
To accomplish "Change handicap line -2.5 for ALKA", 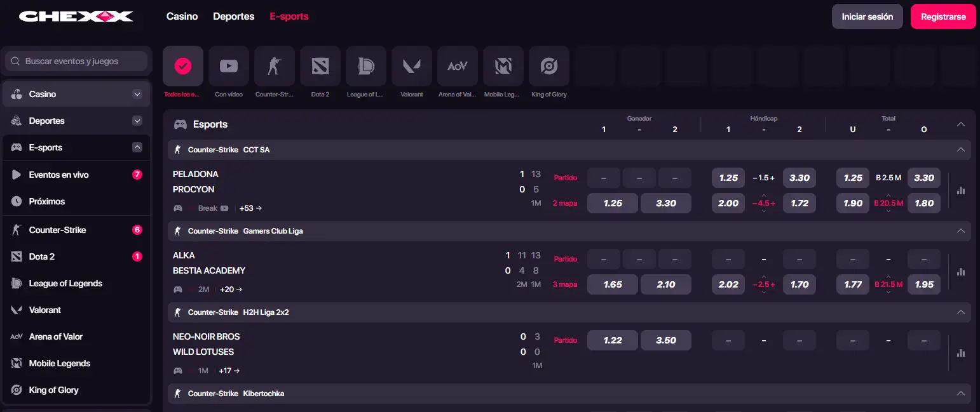I will click(764, 284).
